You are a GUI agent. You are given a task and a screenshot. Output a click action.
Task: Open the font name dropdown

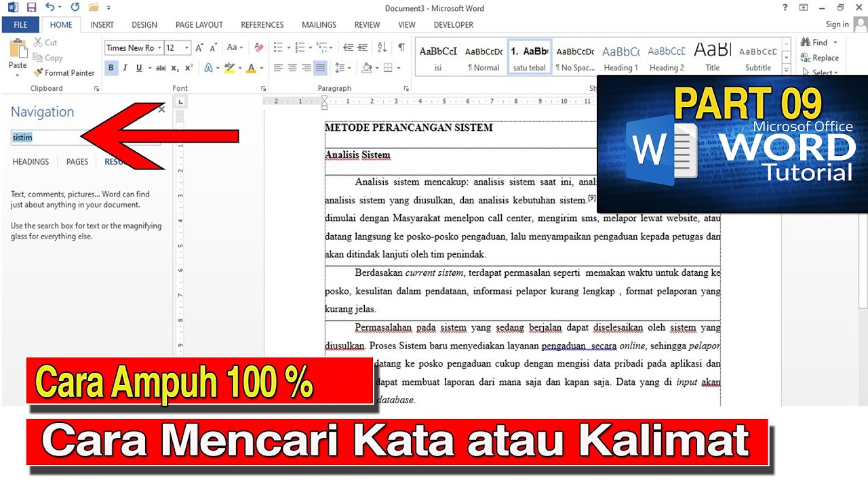point(159,47)
